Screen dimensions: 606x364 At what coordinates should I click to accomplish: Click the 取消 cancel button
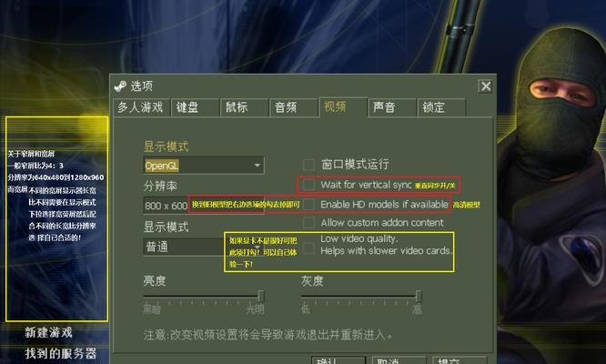[x=399, y=360]
